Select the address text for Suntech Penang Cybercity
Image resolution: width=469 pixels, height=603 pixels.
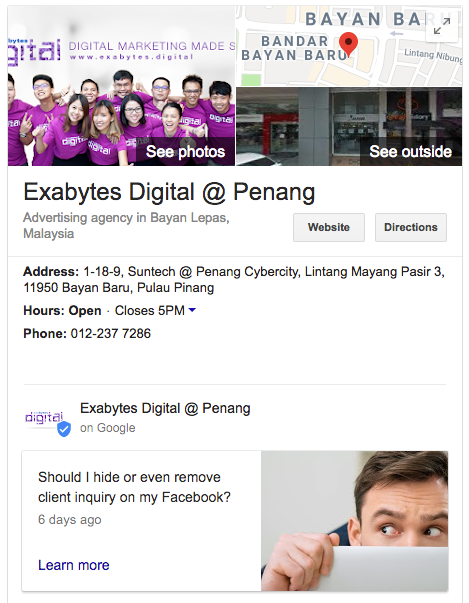234,280
